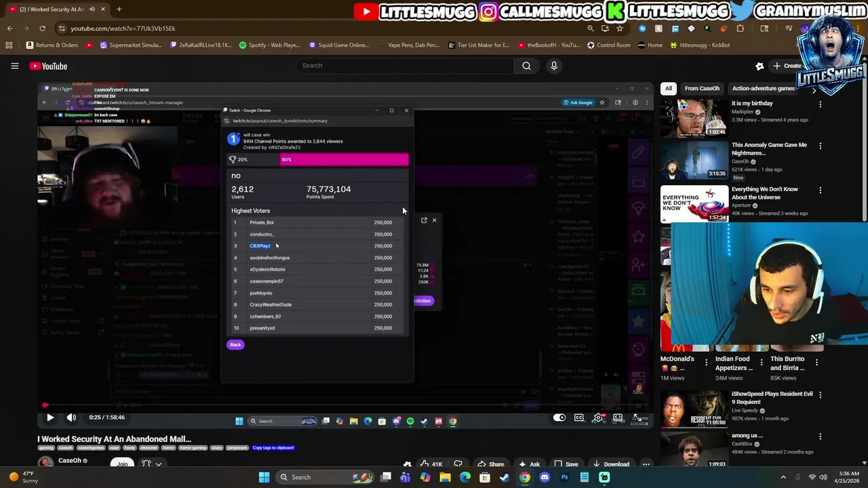
Task: Open the Tier List Maker bookmark
Action: tap(477, 45)
